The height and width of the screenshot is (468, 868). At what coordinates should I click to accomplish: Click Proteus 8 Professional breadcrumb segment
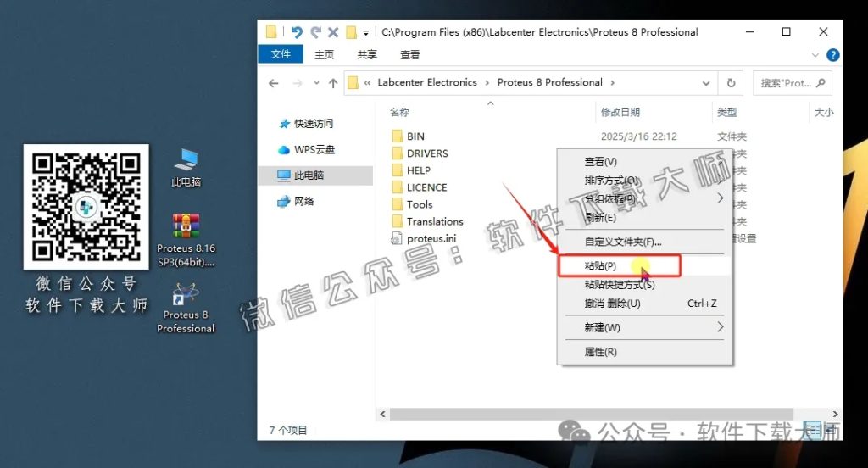coord(549,82)
